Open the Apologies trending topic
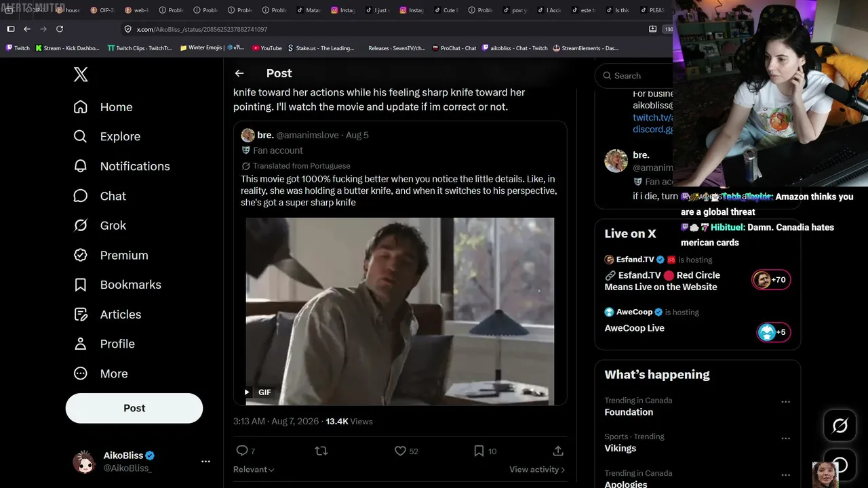Viewport: 868px width, 488px height. (625, 484)
